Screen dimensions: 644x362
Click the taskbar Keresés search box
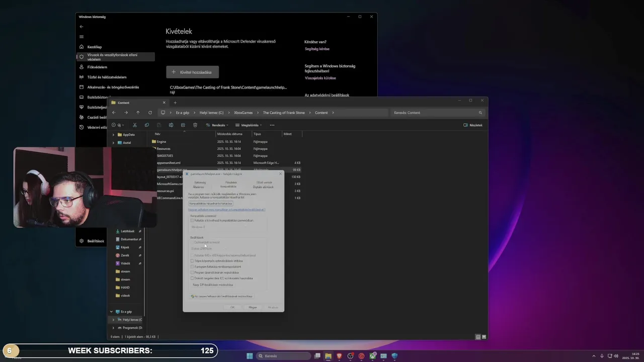click(283, 356)
